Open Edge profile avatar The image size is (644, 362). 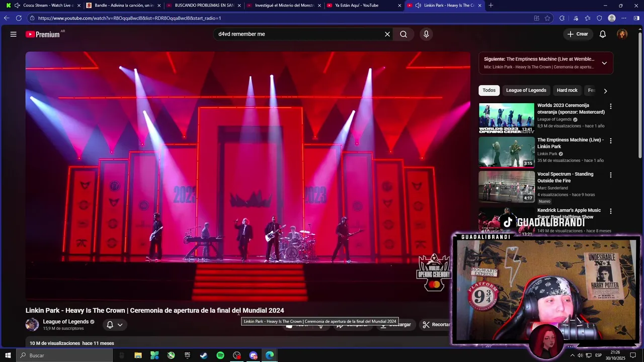pos(612,18)
